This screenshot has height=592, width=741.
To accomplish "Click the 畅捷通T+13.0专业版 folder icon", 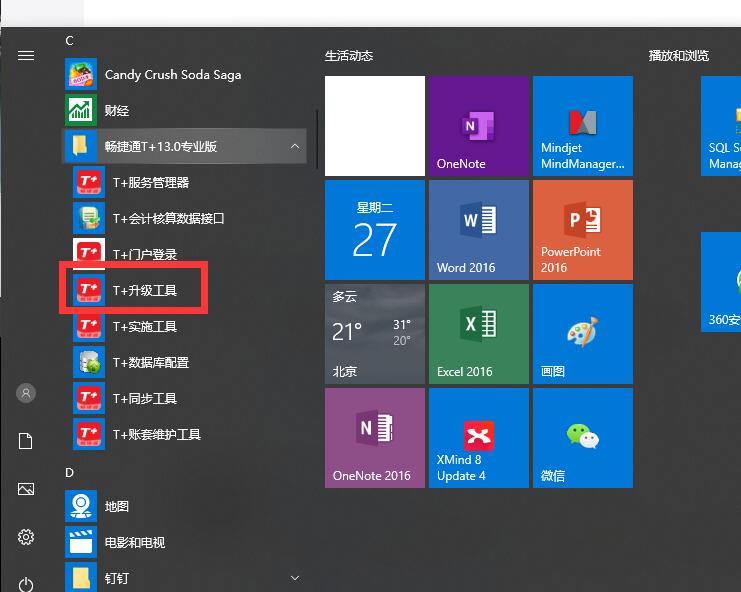I will click(81, 146).
